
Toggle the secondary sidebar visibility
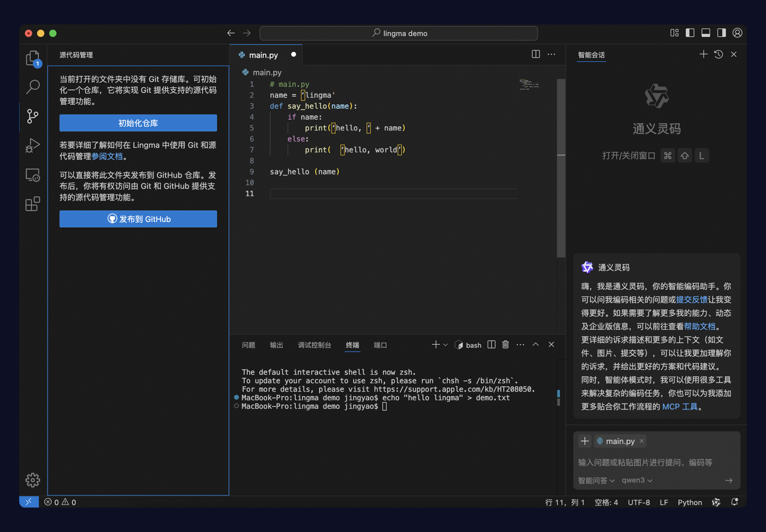(x=721, y=33)
